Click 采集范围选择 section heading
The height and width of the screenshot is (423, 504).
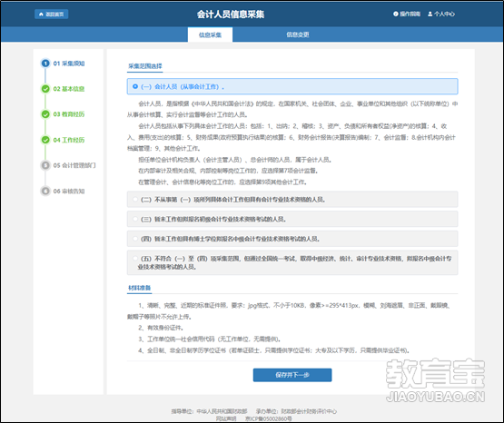pyautogui.click(x=145, y=66)
